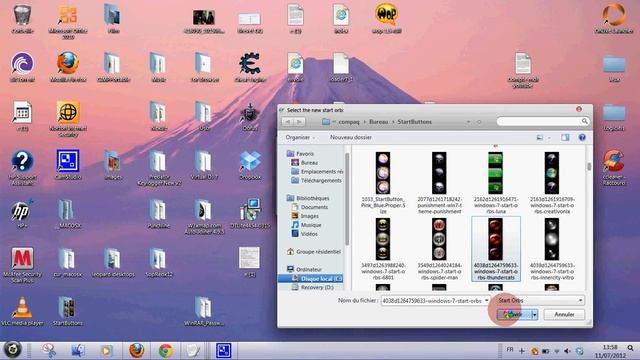Click Bureau in the address path

pyautogui.click(x=378, y=122)
